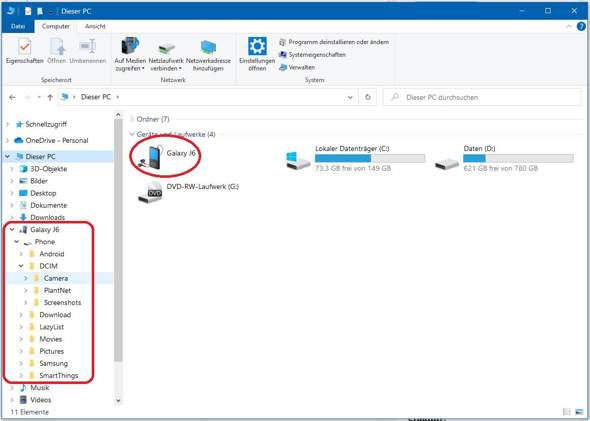Open recent locations dropdown arrow
The height and width of the screenshot is (421, 590).
pos(39,97)
